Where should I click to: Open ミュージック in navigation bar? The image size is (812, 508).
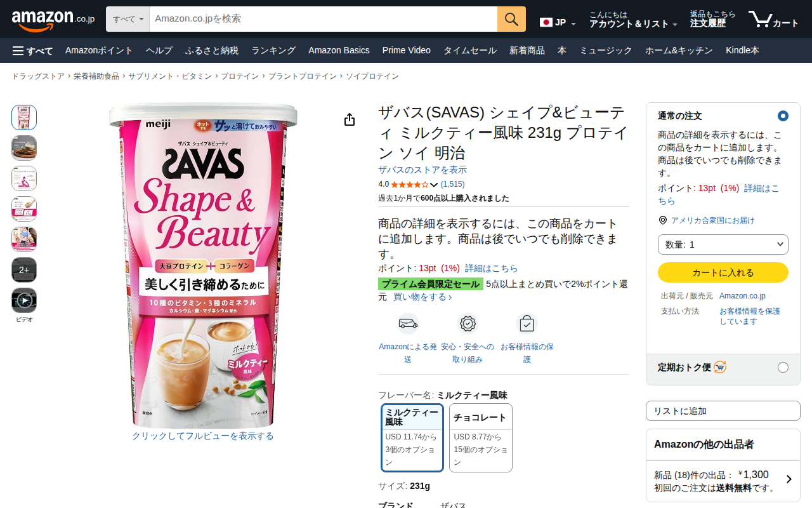606,51
